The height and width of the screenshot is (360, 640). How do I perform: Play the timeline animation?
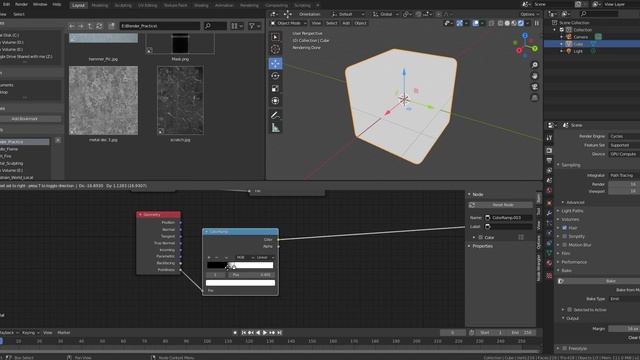tap(265, 333)
